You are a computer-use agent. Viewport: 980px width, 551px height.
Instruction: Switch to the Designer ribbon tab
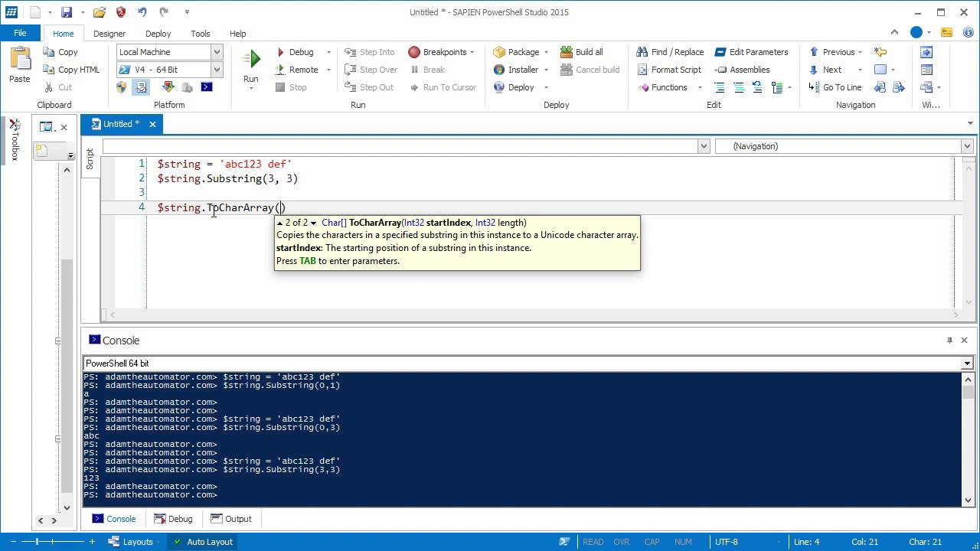tap(109, 34)
